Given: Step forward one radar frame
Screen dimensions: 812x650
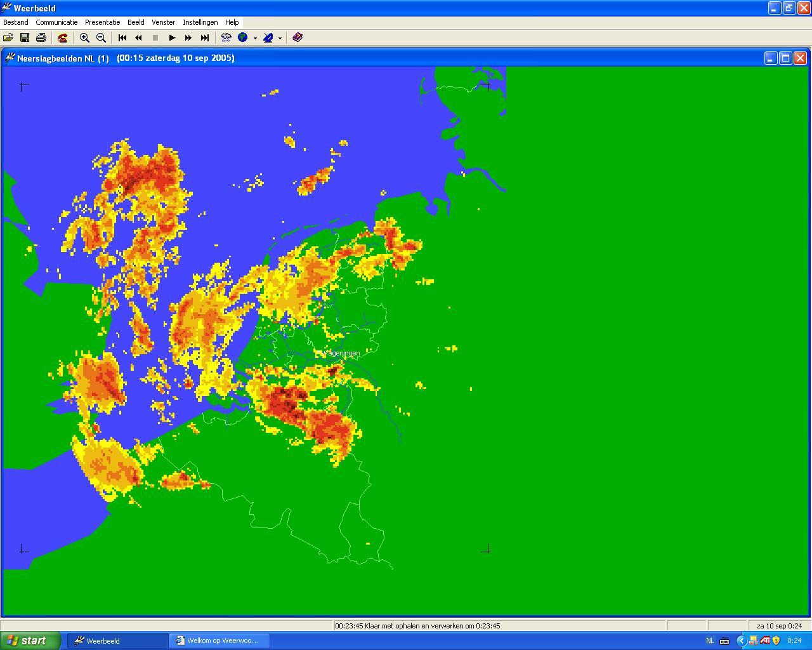Looking at the screenshot, I should (x=188, y=37).
